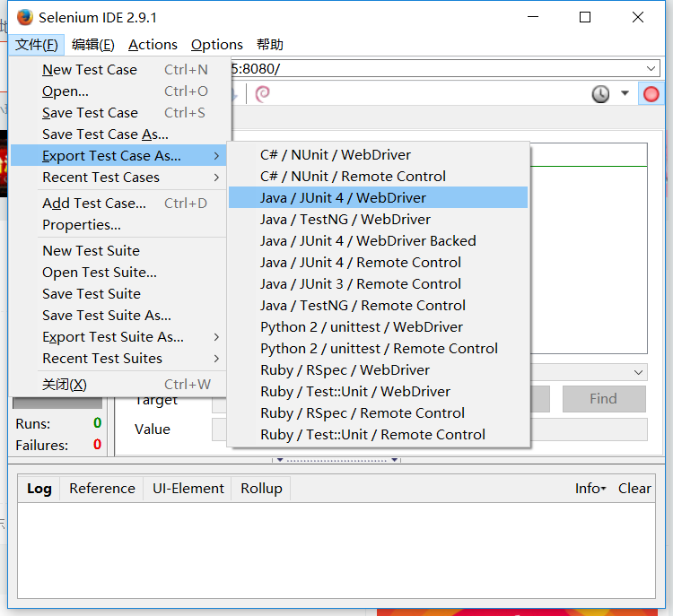Maximize the Selenium IDE window
673x616 pixels.
585,17
